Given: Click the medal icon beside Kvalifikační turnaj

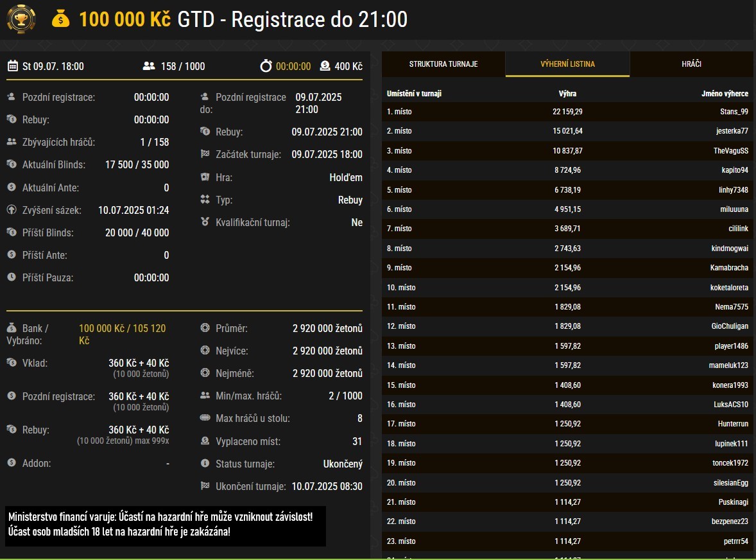Looking at the screenshot, I should [205, 222].
